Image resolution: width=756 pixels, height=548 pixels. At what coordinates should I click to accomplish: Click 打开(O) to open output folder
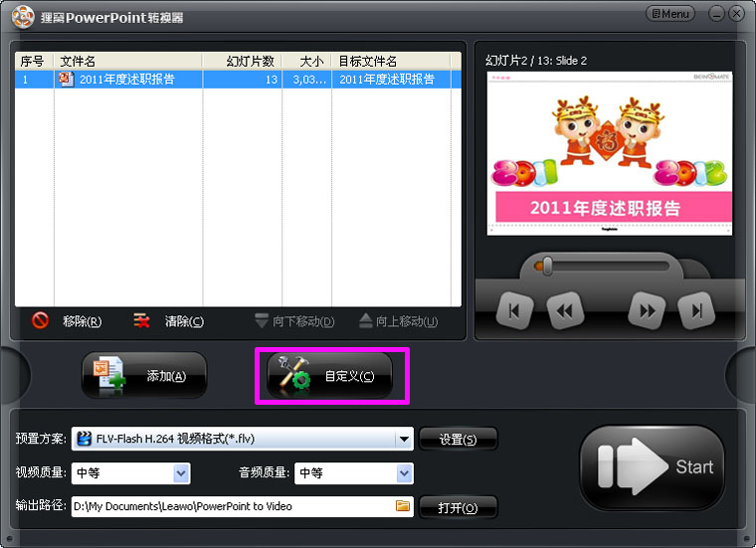(x=458, y=507)
